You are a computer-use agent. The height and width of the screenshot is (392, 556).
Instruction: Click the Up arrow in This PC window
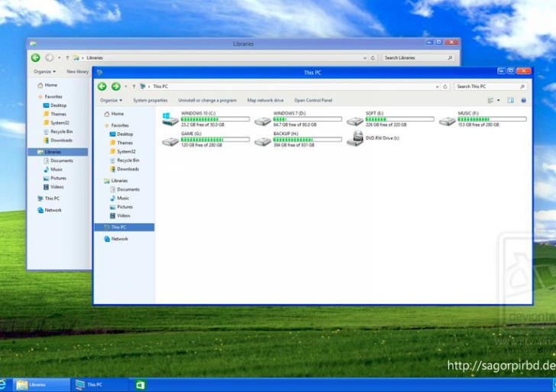coord(134,86)
